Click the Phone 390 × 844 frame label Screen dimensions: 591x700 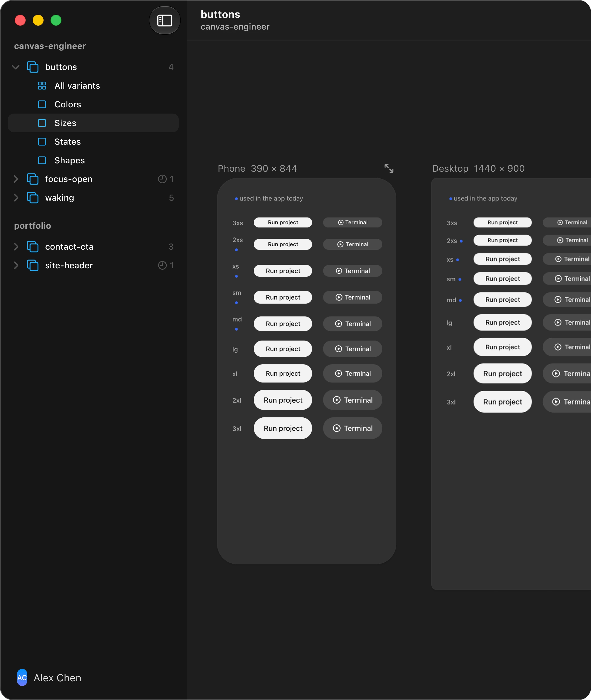[257, 169]
